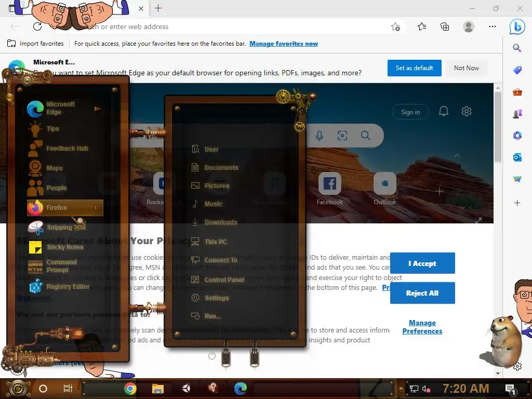Open Documents in start menu

[215, 168]
